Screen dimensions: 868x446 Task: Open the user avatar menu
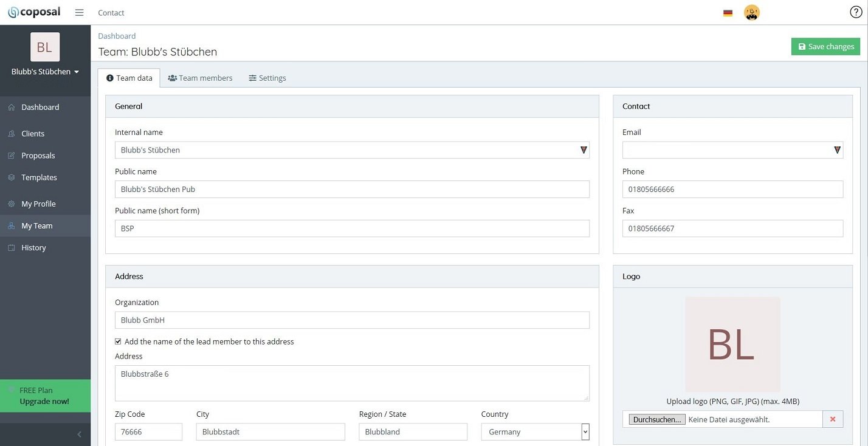[752, 12]
